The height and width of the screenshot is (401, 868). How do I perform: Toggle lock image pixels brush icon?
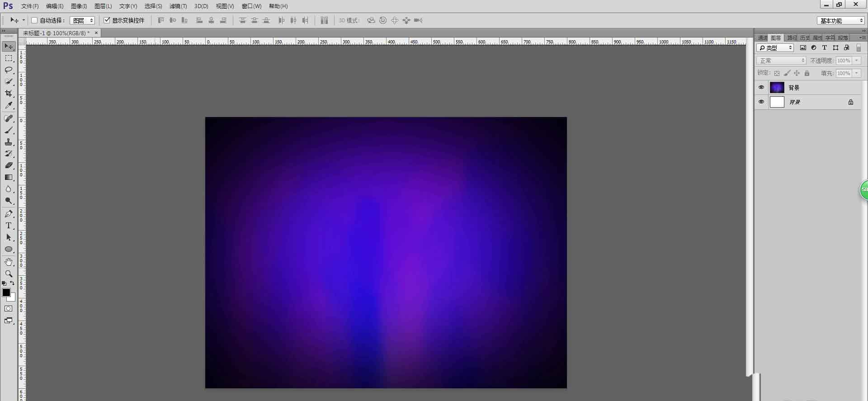pos(787,73)
